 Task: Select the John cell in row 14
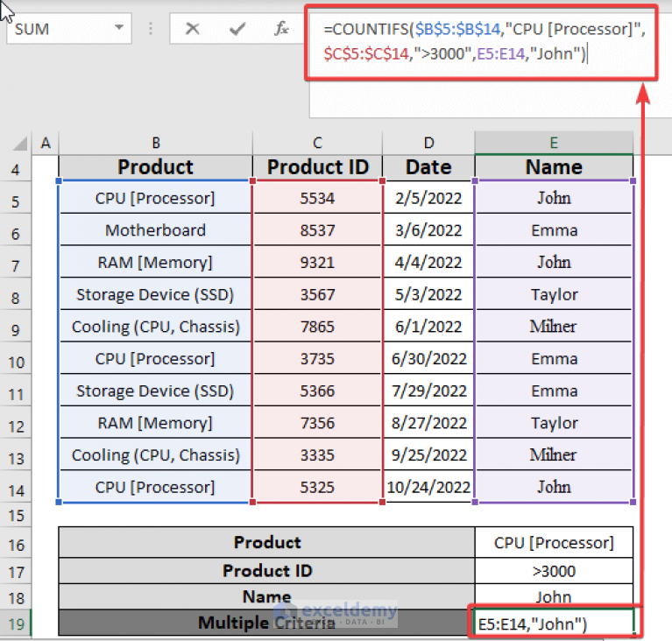tap(554, 487)
